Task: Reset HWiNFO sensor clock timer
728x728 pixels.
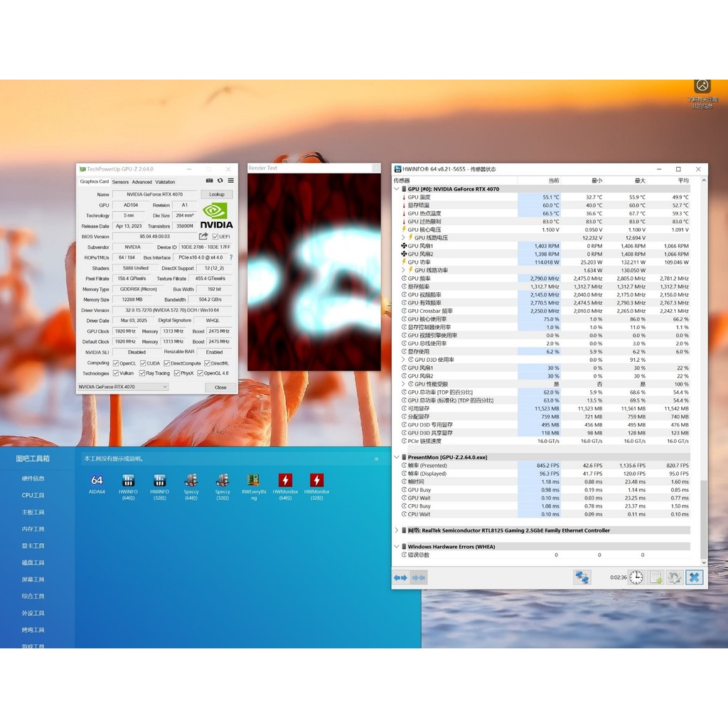Action: 636,577
